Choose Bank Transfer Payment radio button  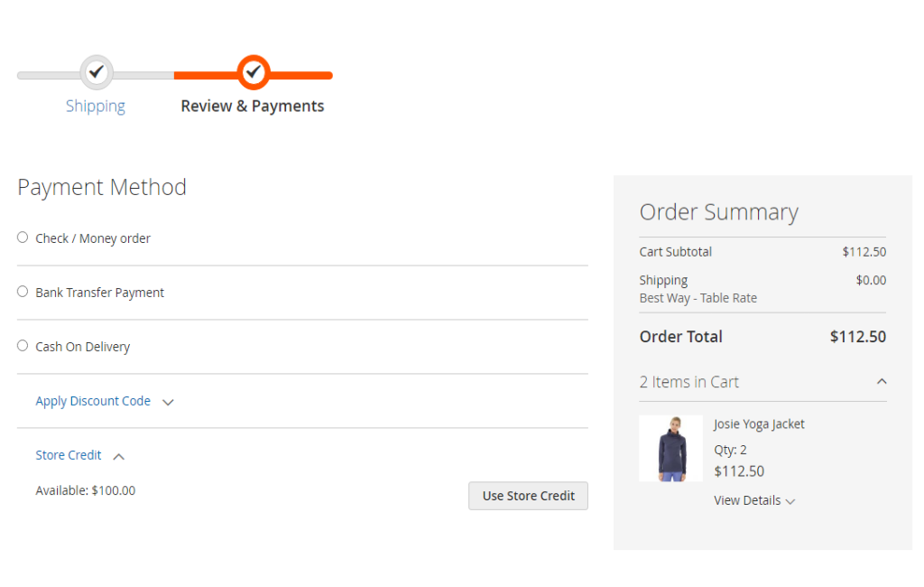point(23,292)
